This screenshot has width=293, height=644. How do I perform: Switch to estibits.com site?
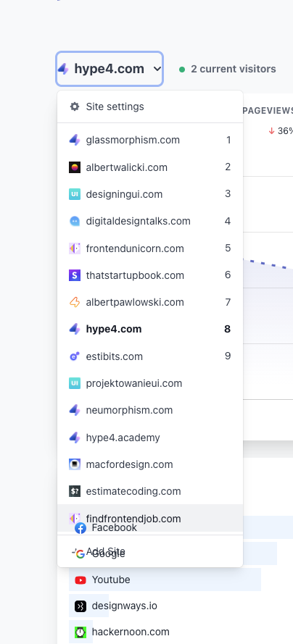pos(150,356)
